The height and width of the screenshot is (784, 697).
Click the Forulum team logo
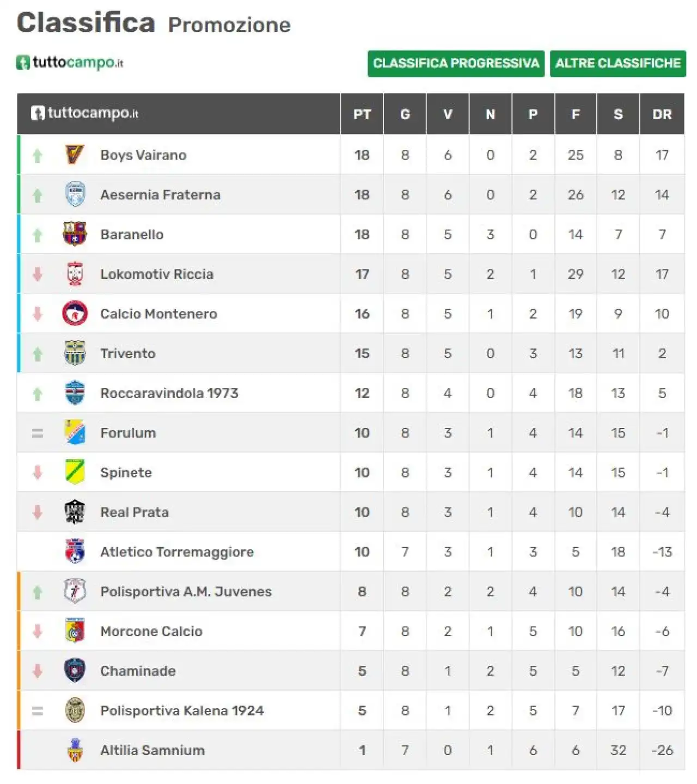point(75,433)
